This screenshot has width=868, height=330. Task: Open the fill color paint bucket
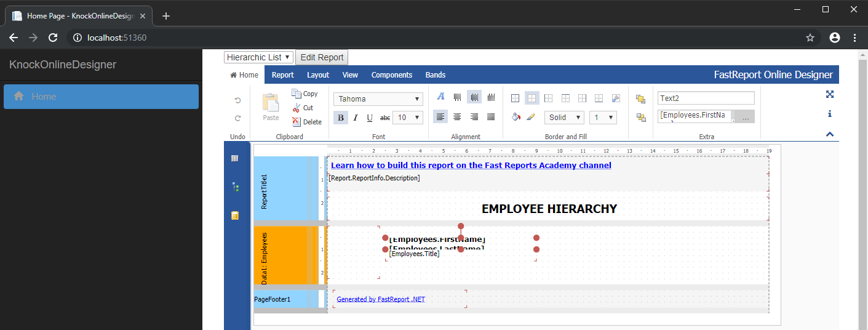click(x=516, y=117)
